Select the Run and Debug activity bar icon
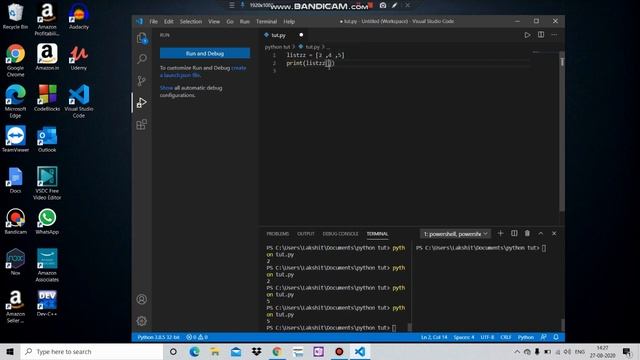Image resolution: width=640 pixels, height=360 pixels. click(142, 102)
